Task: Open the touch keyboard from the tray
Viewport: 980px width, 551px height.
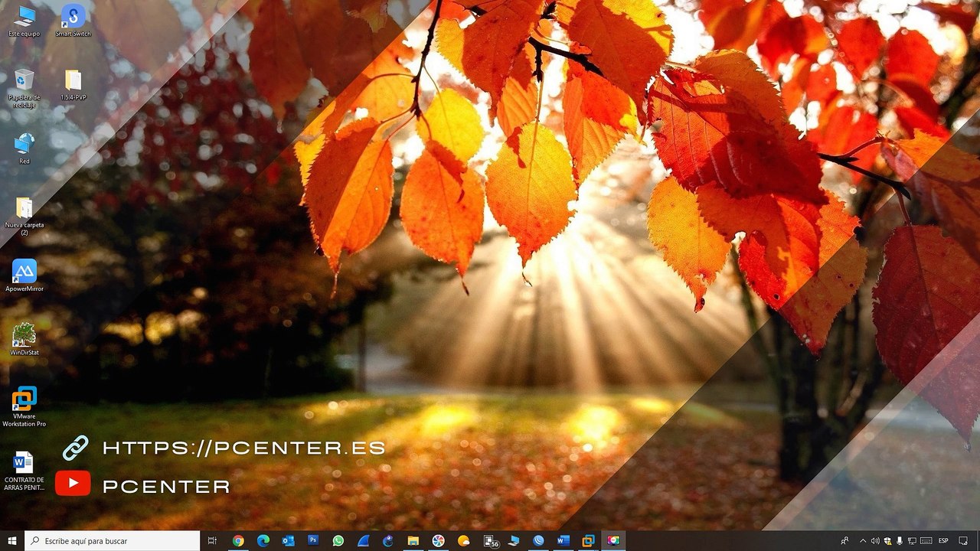Action: (x=926, y=541)
